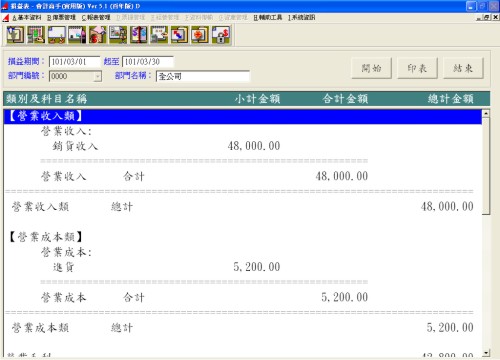Open the C.報表管理 menu
Image resolution: width=500 pixels, height=360 pixels.
pyautogui.click(x=96, y=17)
